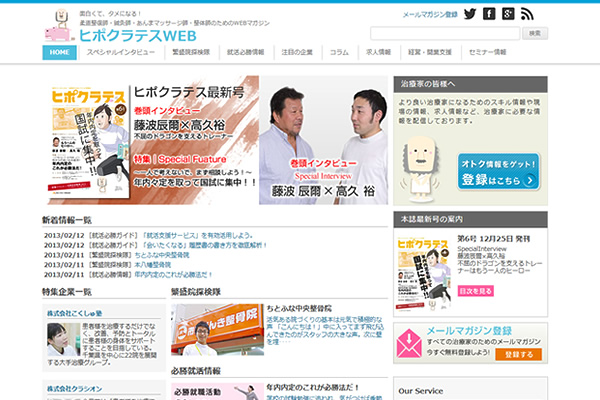Select the HOME navigation tab
Screen dimensions: 600x400
coord(59,51)
